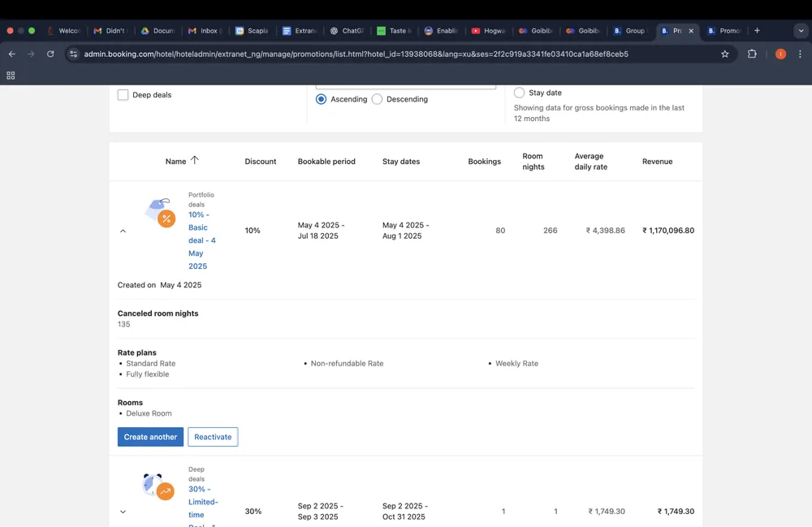Image resolution: width=812 pixels, height=527 pixels.
Task: Click the Name column header
Action: pos(175,162)
